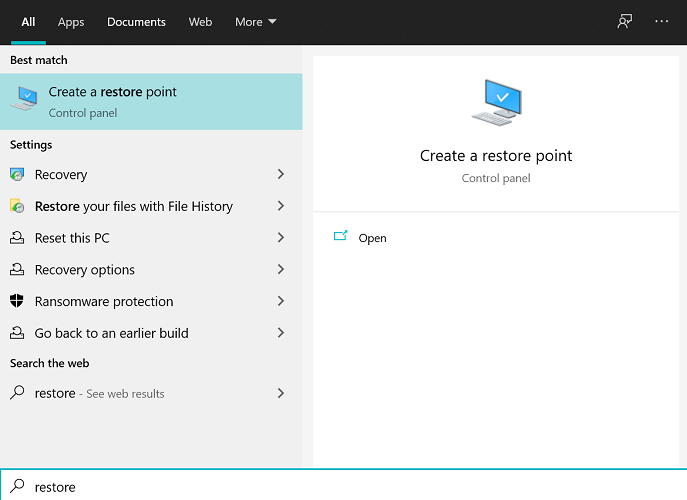Click the Go back to earlier build icon
This screenshot has height=500, width=687.
coord(17,333)
